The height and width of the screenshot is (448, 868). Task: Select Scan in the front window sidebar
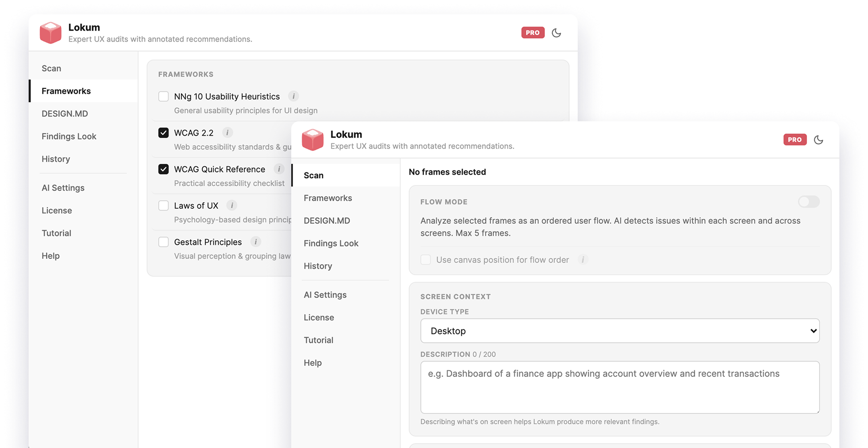(346, 175)
